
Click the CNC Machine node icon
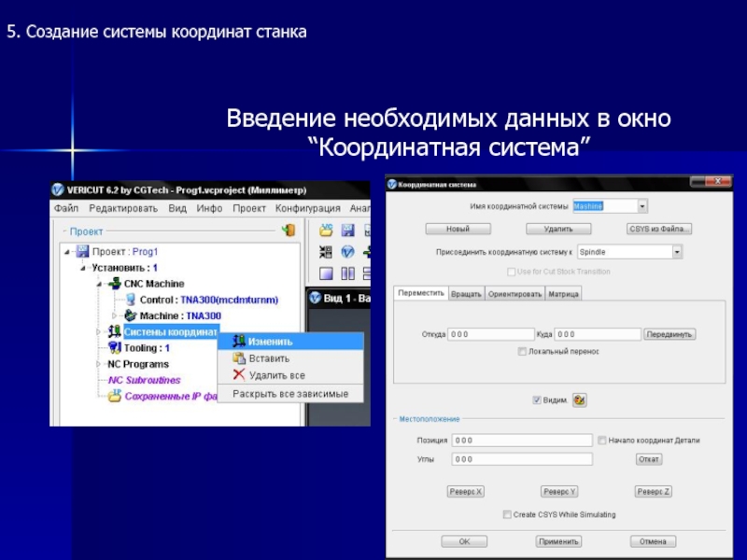pos(115,284)
